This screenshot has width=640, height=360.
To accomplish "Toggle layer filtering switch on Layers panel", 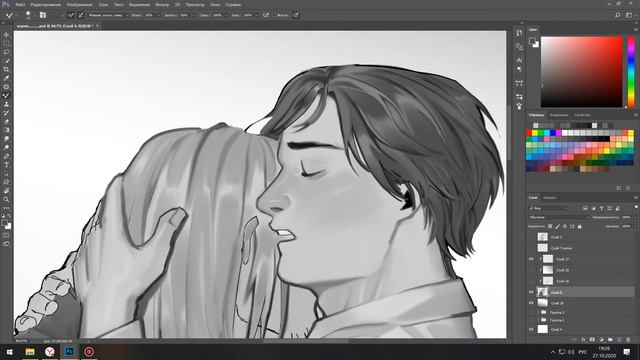I will tap(636, 208).
